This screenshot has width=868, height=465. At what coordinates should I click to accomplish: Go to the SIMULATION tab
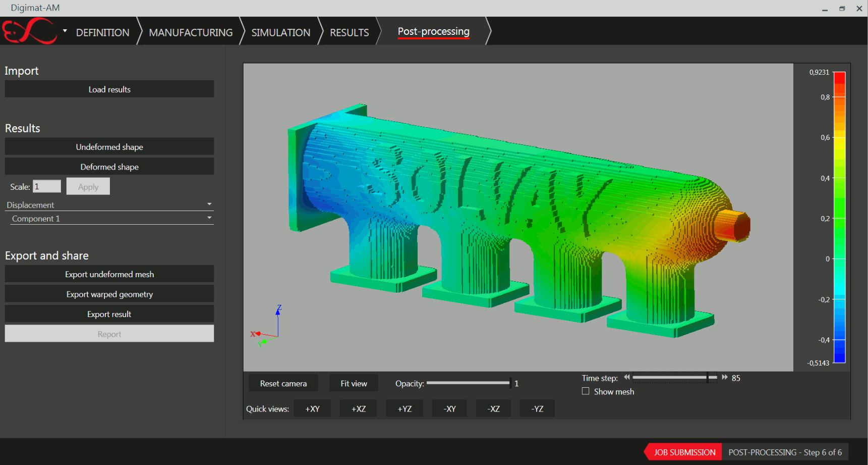point(280,33)
